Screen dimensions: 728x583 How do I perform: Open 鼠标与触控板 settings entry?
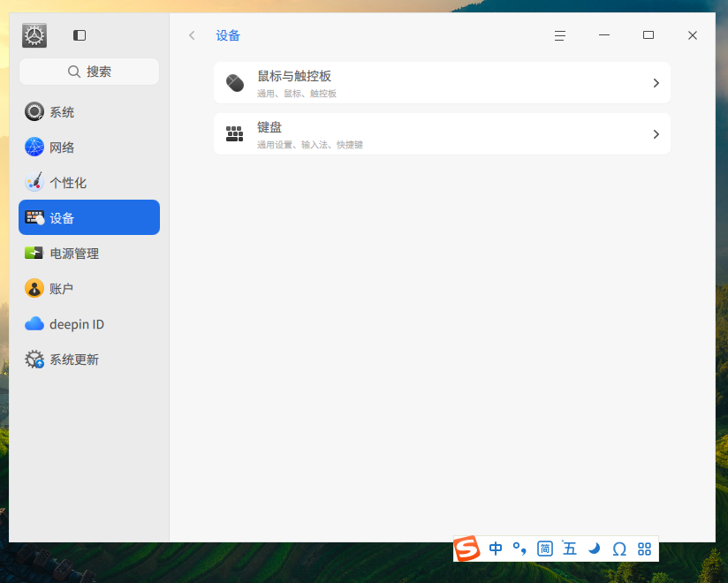(442, 83)
